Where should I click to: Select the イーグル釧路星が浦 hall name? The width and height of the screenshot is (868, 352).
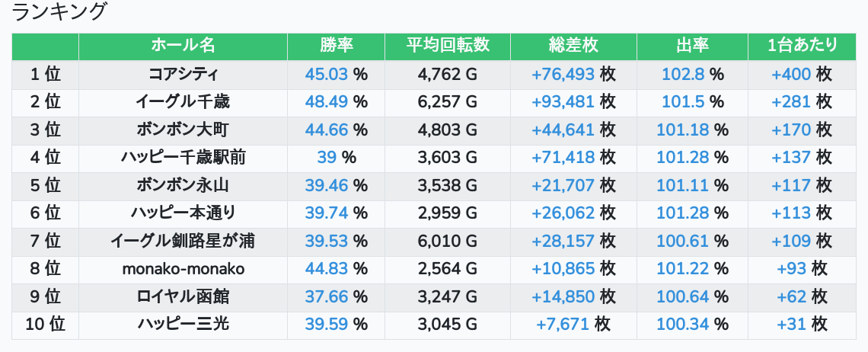pos(183,242)
